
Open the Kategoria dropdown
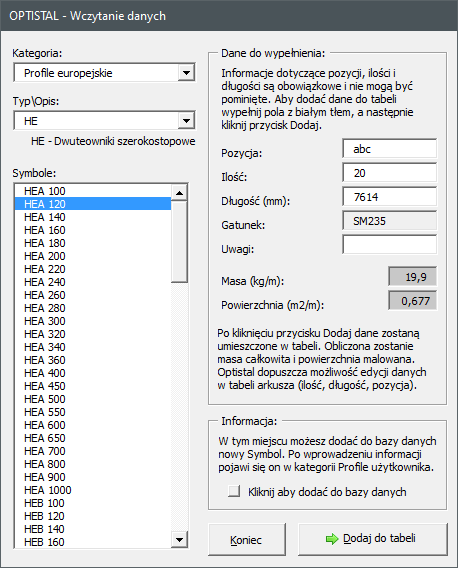(186, 72)
